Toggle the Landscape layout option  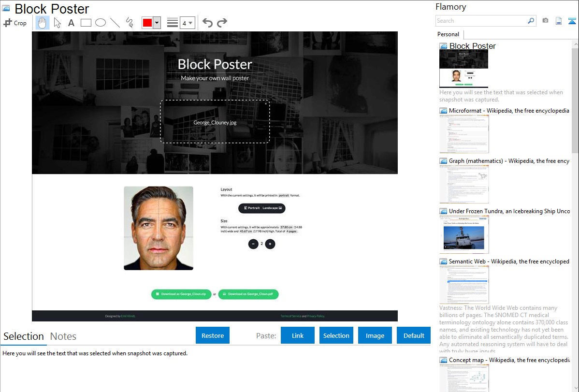[272, 208]
